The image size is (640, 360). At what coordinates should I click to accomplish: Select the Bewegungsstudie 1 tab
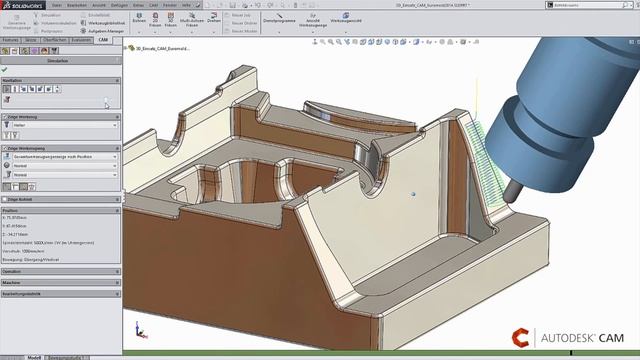pos(67,358)
